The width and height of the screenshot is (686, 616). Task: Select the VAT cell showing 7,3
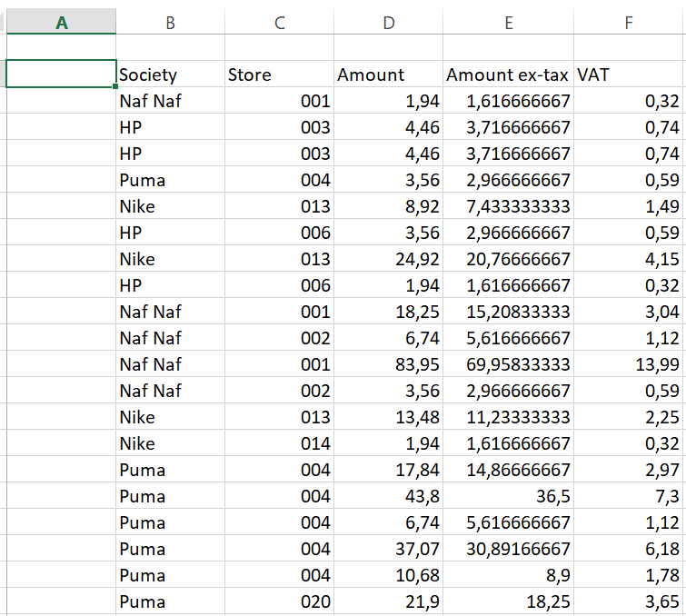coord(629,496)
